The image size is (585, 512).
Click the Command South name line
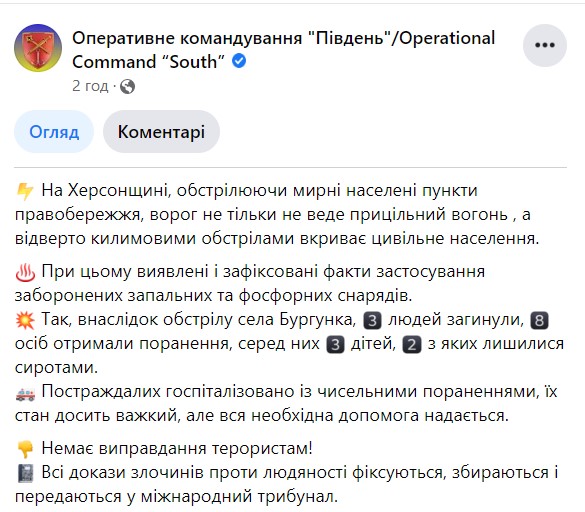point(148,62)
